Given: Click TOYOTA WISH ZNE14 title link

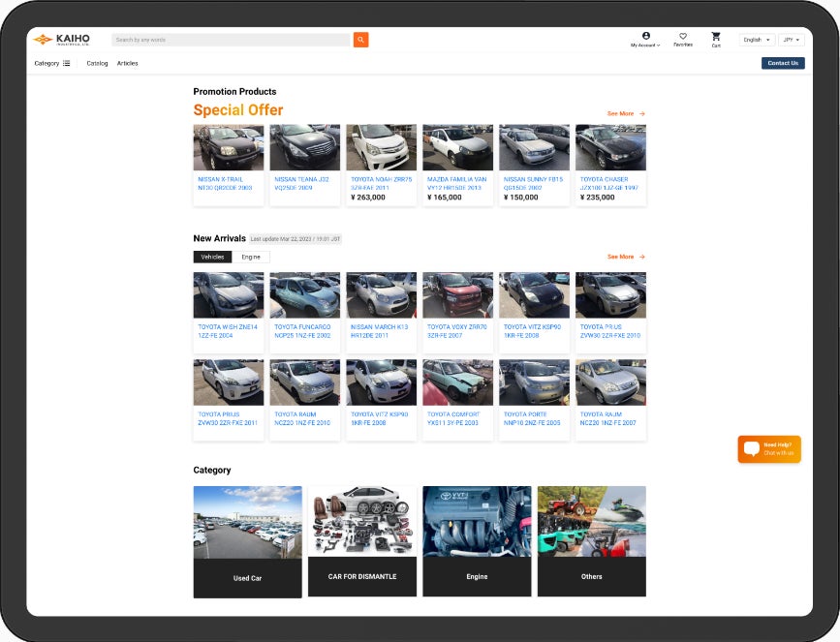Looking at the screenshot, I should click(228, 331).
